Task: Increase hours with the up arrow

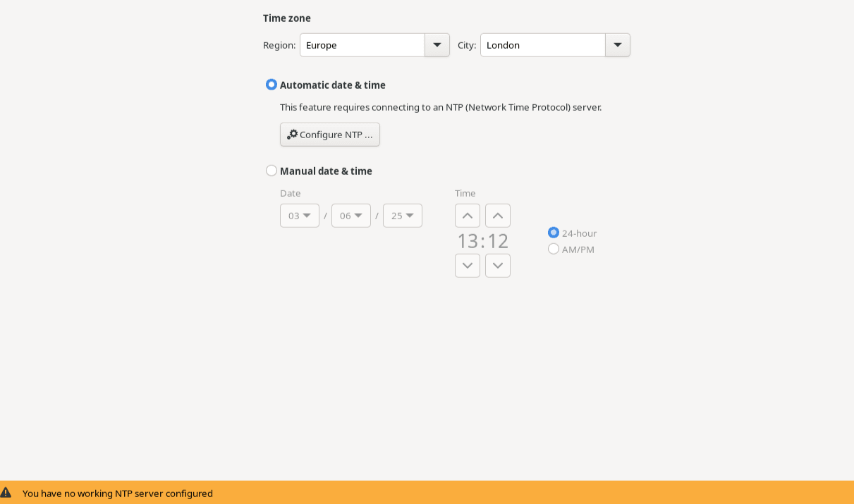Action: [468, 216]
